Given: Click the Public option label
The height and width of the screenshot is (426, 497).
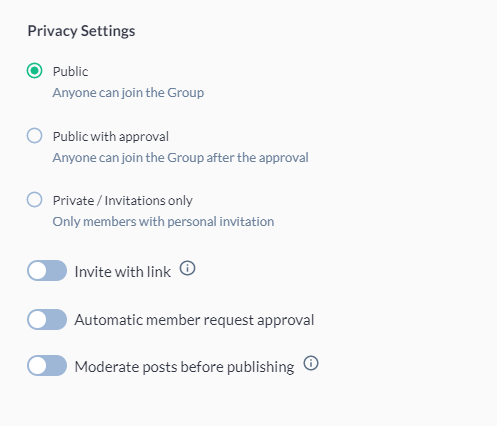Looking at the screenshot, I should [70, 71].
